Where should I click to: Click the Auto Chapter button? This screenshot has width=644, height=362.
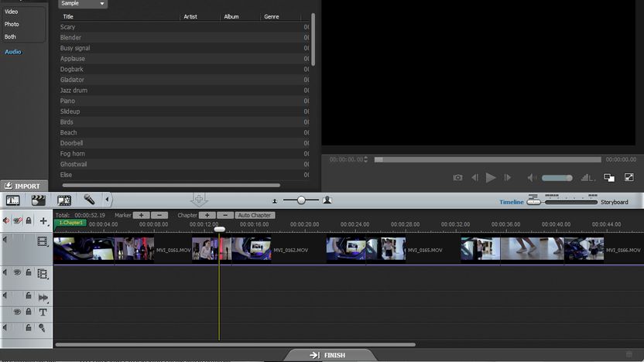(x=255, y=215)
